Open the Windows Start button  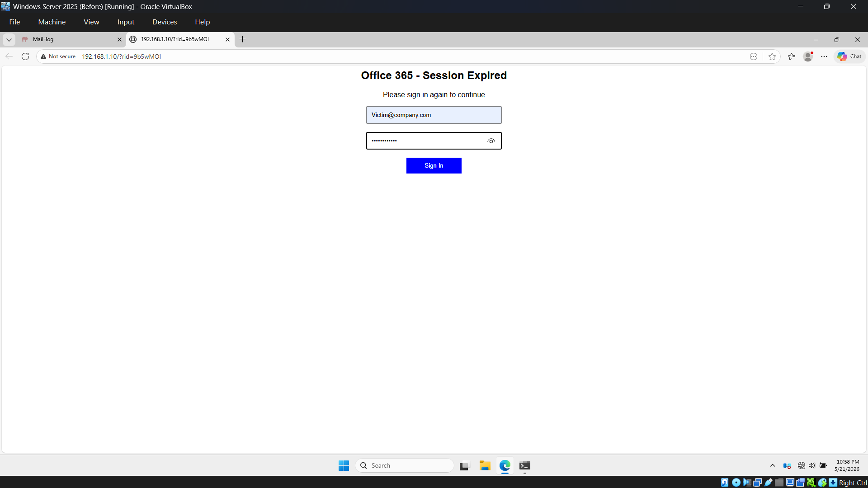coord(344,465)
